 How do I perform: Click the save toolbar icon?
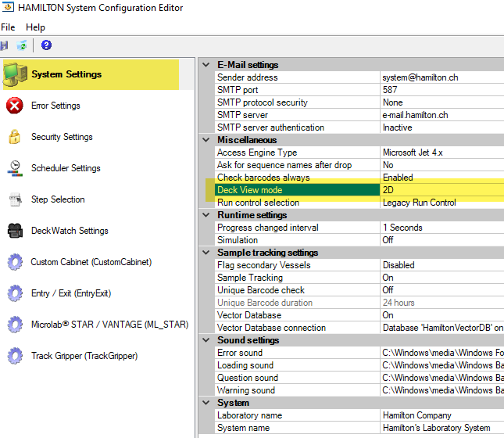4,45
